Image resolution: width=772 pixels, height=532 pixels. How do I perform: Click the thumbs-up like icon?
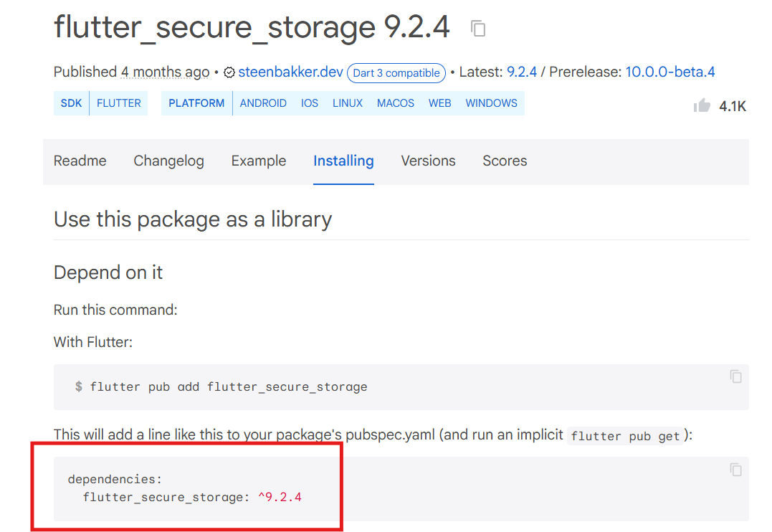click(702, 105)
